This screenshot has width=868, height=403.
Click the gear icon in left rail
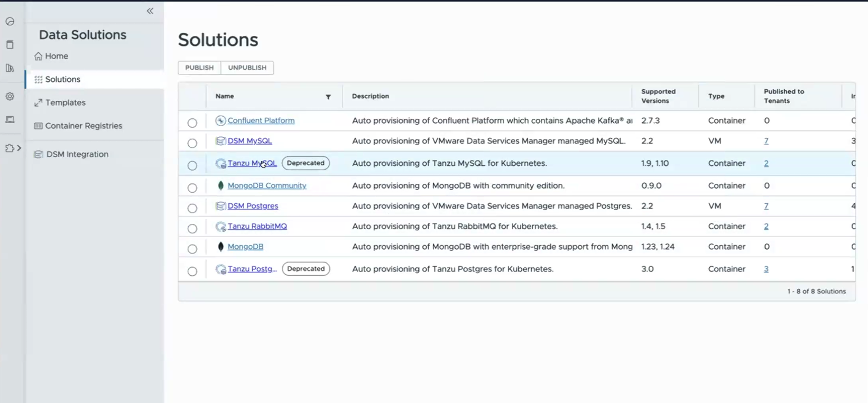10,97
